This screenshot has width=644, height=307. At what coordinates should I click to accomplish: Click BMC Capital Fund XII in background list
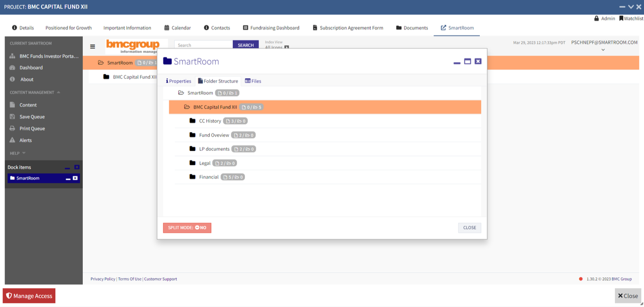click(135, 77)
